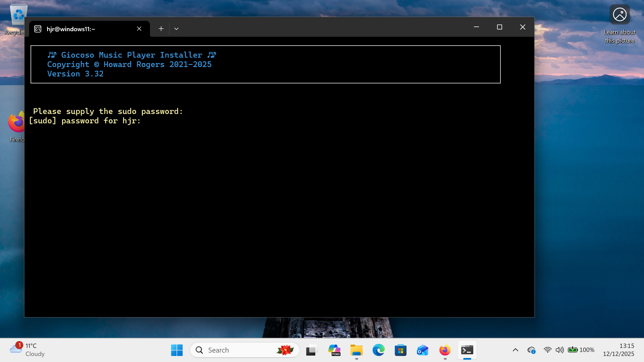Launch Firefox from the taskbar
The image size is (644, 362).
pyautogui.click(x=444, y=350)
